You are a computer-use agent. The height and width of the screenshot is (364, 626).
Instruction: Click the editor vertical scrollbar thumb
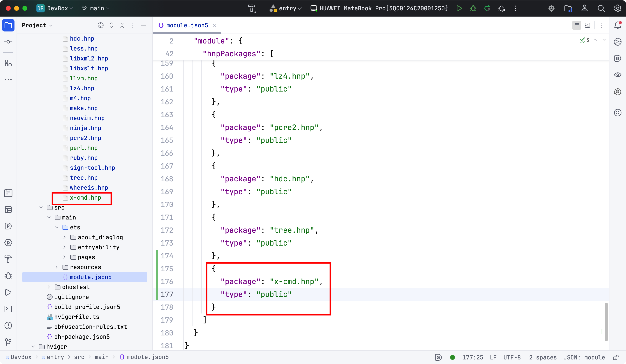606,322
